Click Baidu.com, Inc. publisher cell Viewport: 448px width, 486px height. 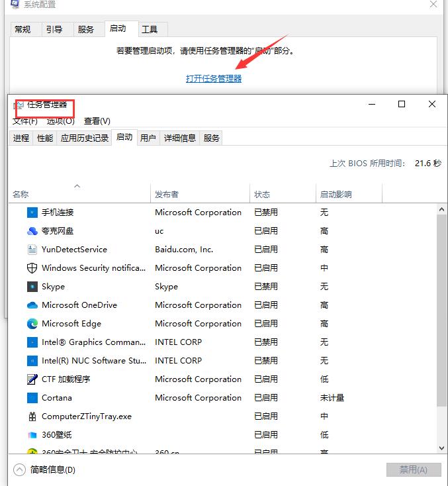[x=184, y=250]
